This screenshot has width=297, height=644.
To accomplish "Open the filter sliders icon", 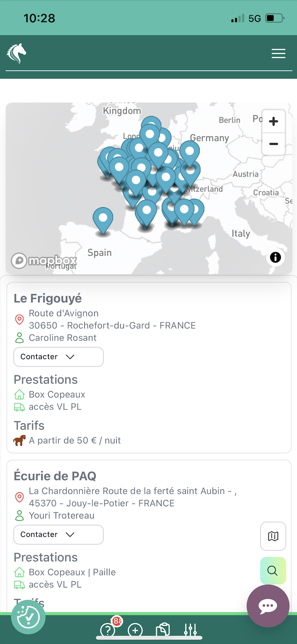I will [190, 630].
